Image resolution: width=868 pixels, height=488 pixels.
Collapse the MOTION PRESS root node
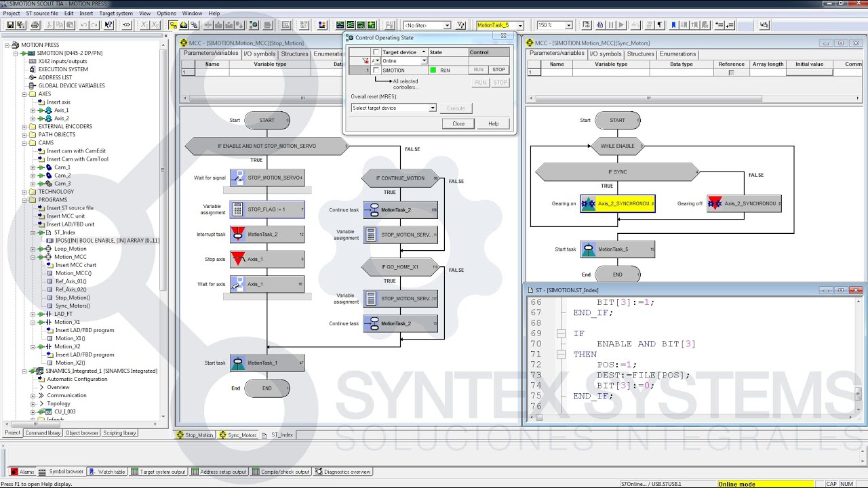[x=7, y=45]
